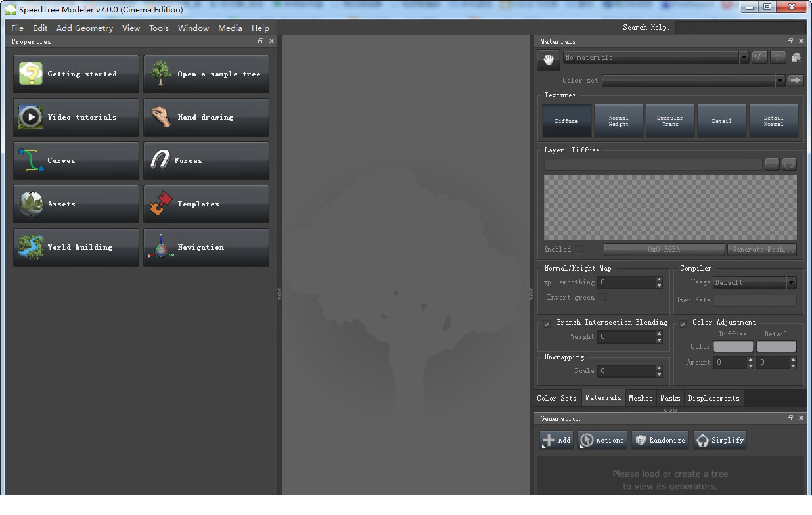Screen dimensions: 812x515
Task: Switch to the Displacements tab
Action: 713,398
